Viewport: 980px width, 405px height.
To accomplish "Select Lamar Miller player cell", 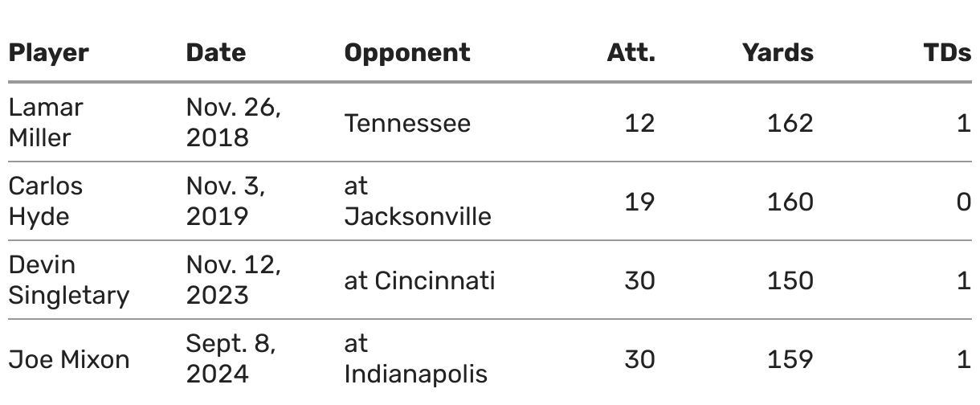I will tap(46, 122).
